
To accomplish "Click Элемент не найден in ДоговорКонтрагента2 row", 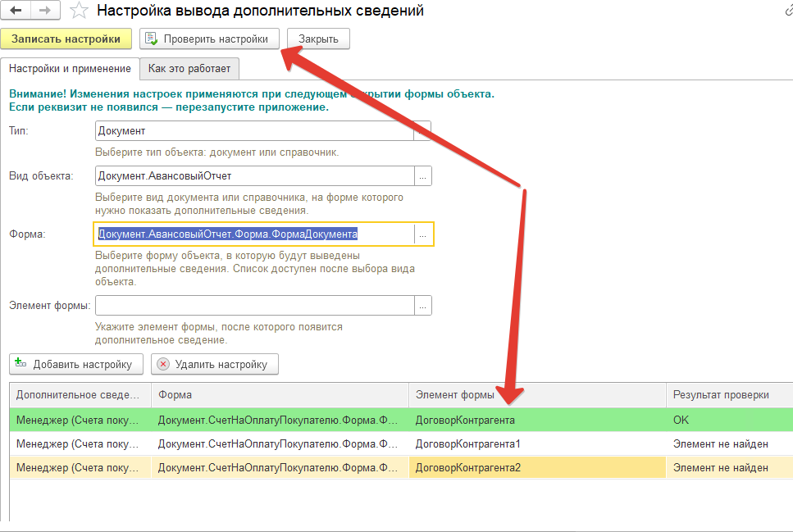I will click(x=729, y=467).
